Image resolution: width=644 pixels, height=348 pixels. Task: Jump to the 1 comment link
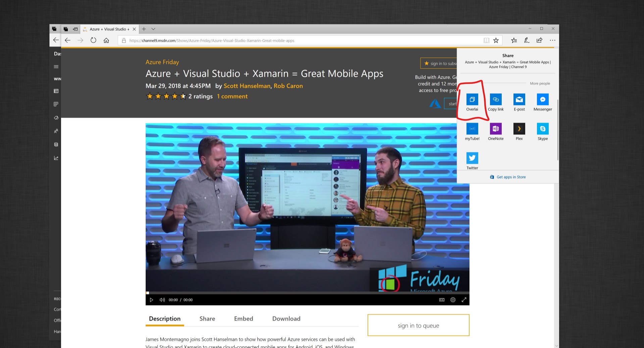[232, 96]
